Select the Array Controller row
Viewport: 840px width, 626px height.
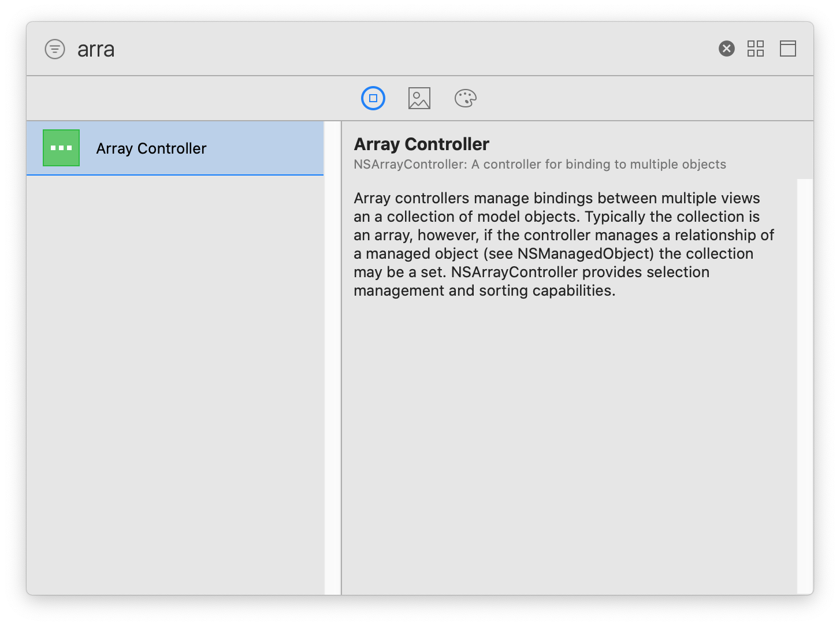tap(175, 148)
